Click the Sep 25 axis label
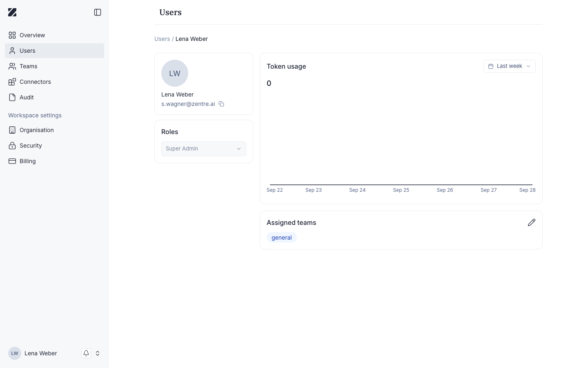This screenshot has height=368, width=588. tap(401, 190)
